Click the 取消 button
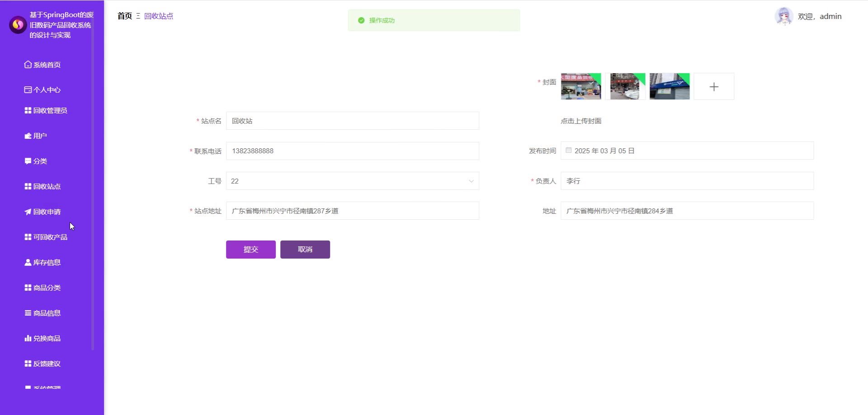 pos(305,250)
